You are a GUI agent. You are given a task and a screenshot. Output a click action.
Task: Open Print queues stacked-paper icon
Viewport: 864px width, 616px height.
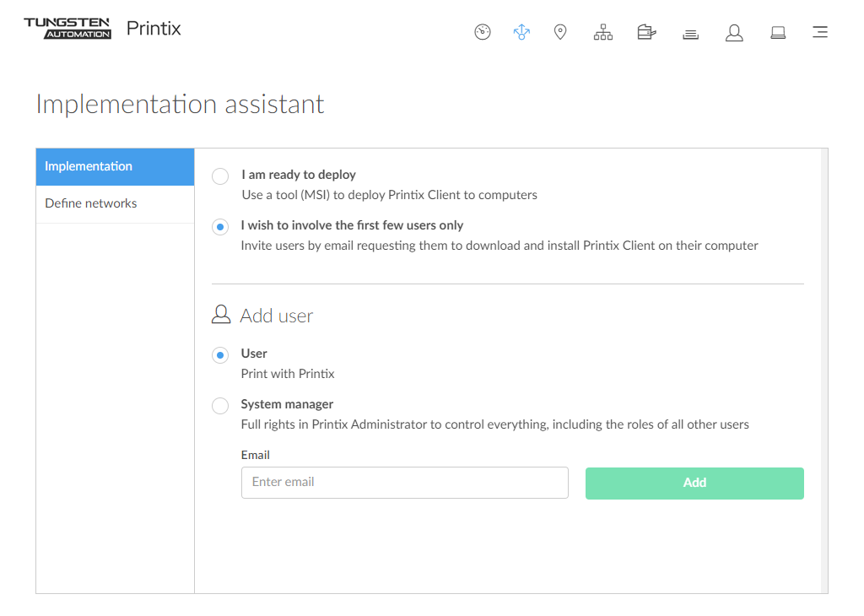690,34
